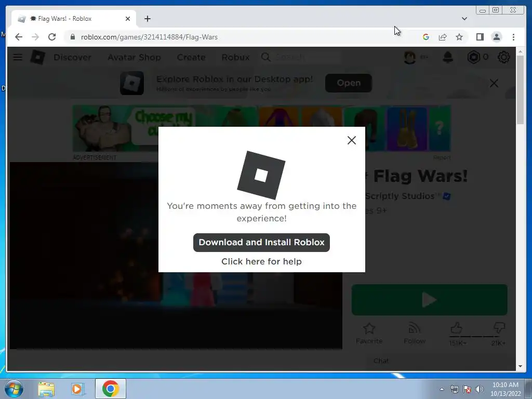Click the scrollbar down arrow

(x=521, y=366)
